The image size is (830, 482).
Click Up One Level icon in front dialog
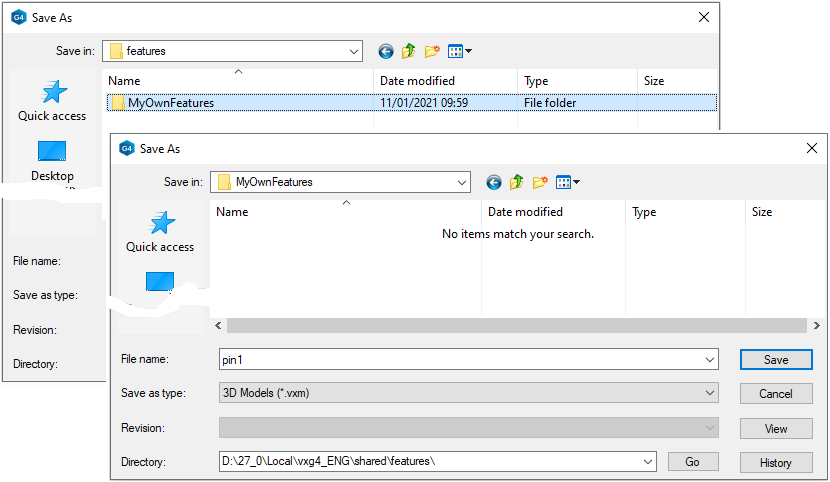[x=517, y=182]
